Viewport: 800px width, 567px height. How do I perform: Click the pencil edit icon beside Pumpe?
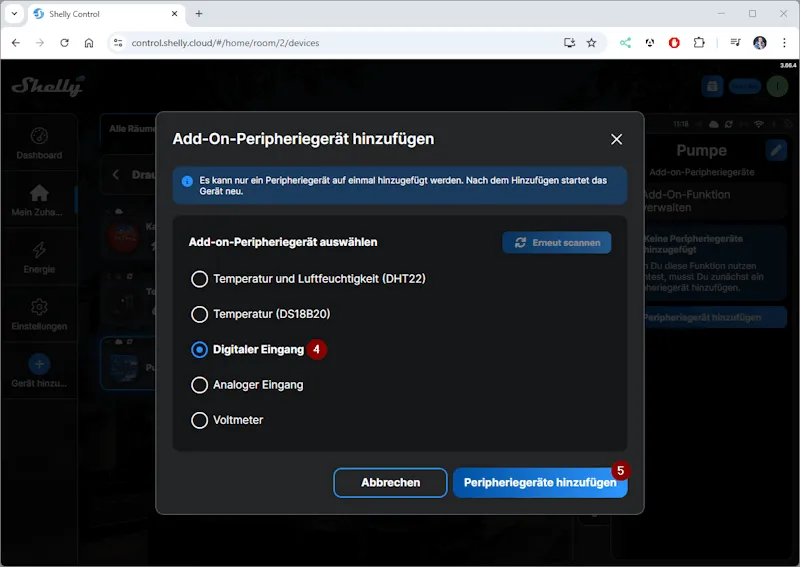point(776,150)
